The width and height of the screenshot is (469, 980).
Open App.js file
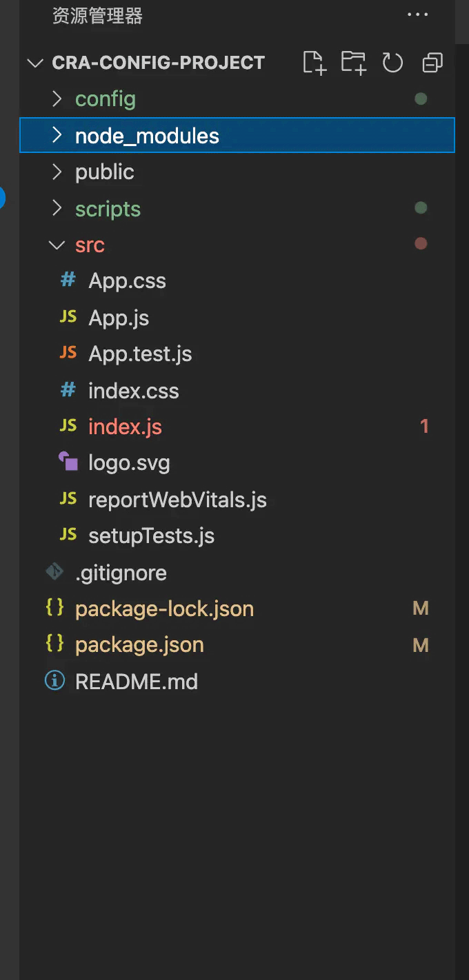coord(119,318)
